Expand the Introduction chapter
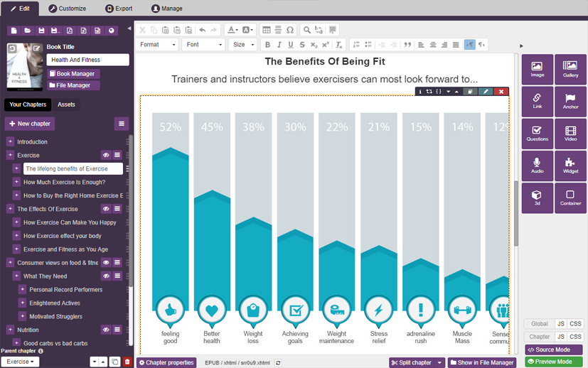The height and width of the screenshot is (368, 588). [10, 141]
